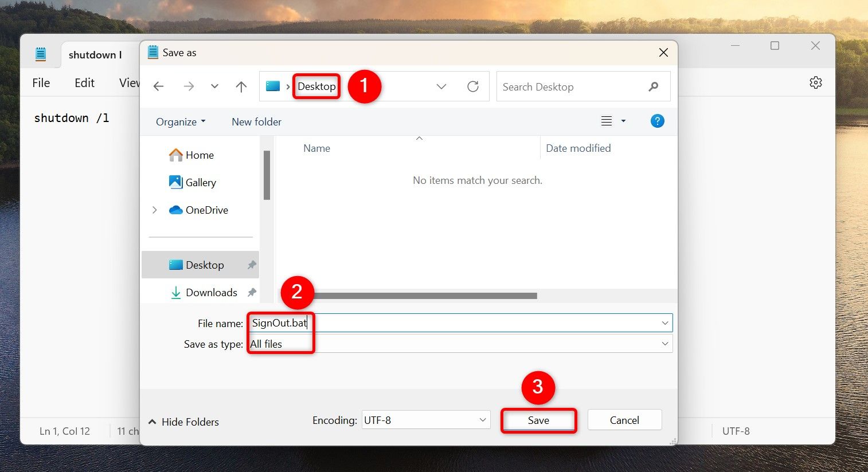868x472 pixels.
Task: Expand the OneDrive tree item
Action: pyautogui.click(x=154, y=210)
